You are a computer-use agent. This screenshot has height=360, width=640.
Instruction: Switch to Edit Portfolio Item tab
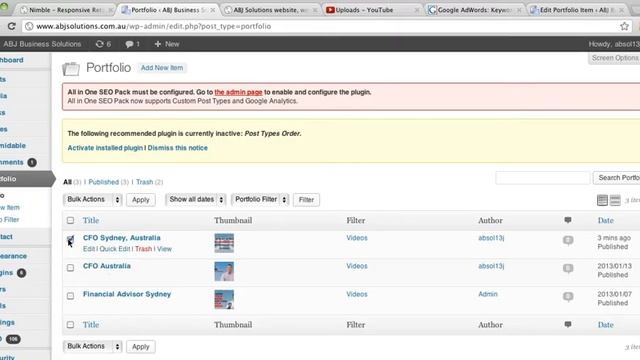(577, 10)
